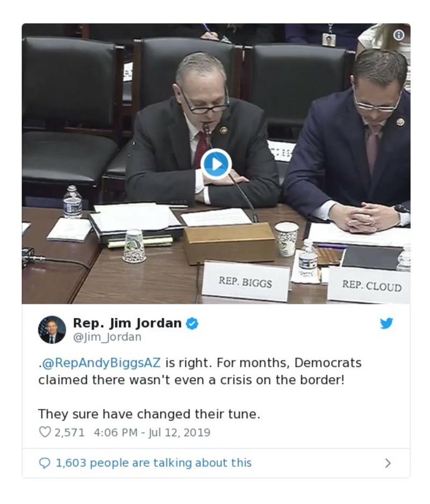The width and height of the screenshot is (430, 504).
Task: Click the info icon on the video
Action: 398,35
